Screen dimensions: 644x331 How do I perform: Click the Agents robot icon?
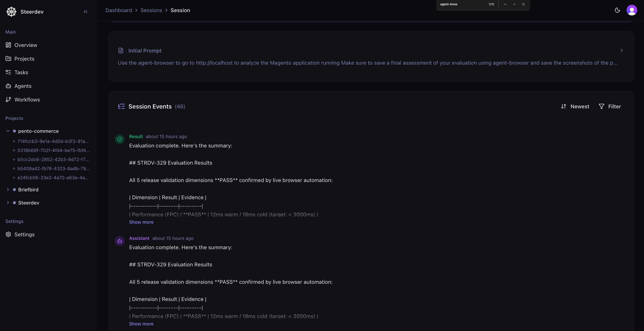tap(8, 86)
